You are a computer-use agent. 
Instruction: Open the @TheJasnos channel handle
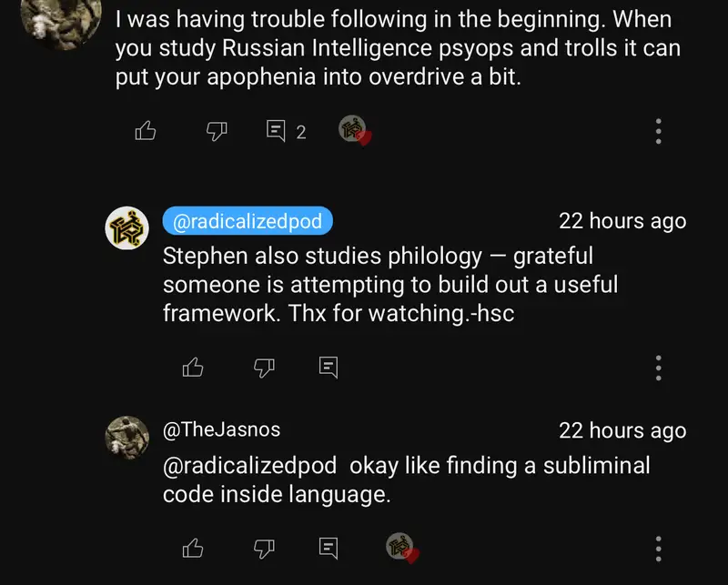pos(221,430)
